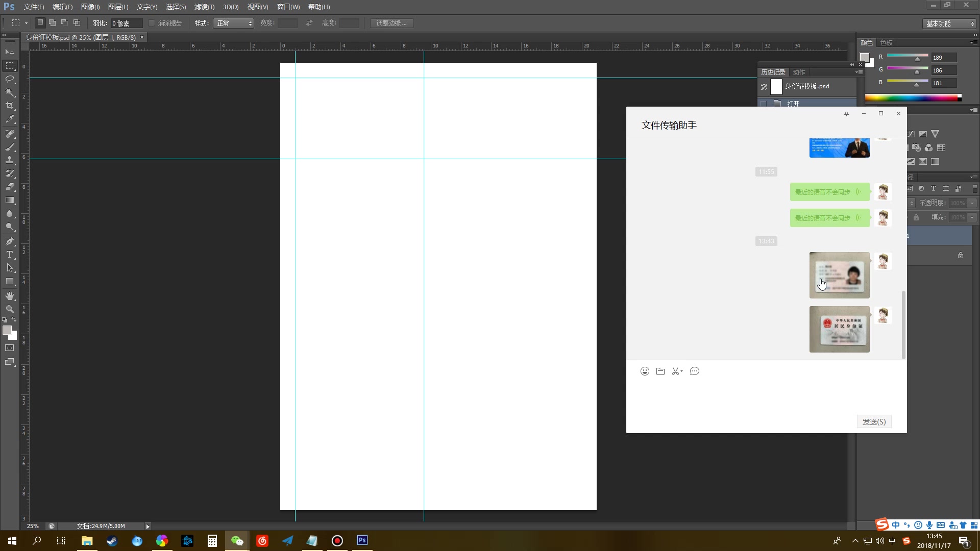Open the 图像 menu
This screenshot has height=551, width=980.
(x=89, y=7)
